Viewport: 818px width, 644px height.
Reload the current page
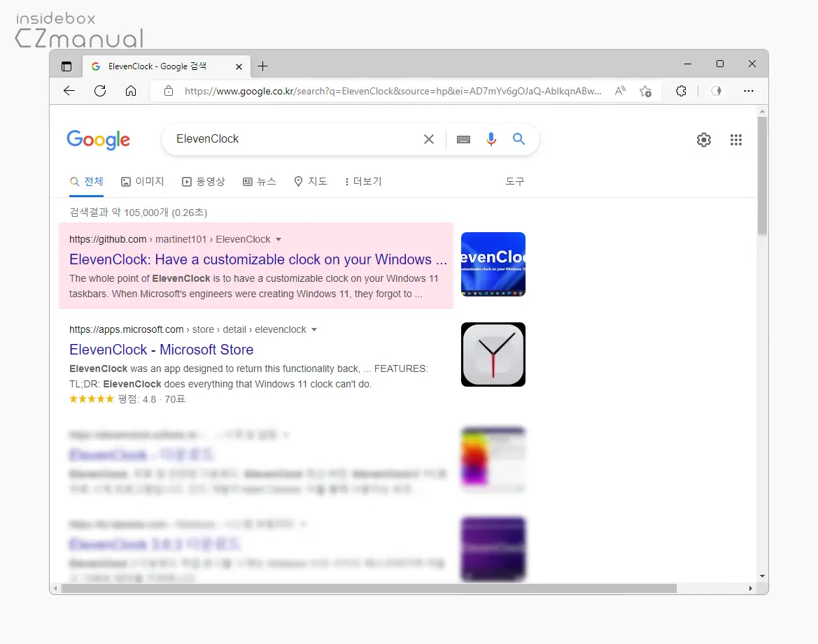point(100,91)
